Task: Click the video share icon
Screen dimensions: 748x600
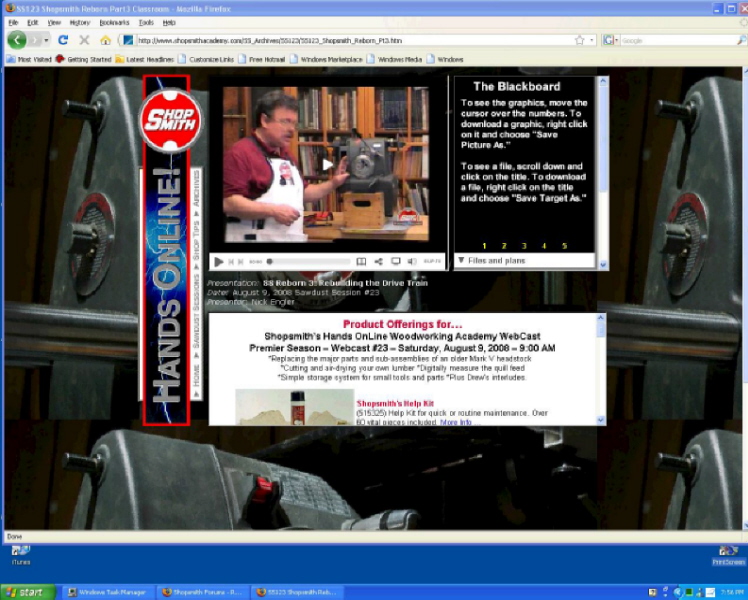Action: click(x=378, y=261)
